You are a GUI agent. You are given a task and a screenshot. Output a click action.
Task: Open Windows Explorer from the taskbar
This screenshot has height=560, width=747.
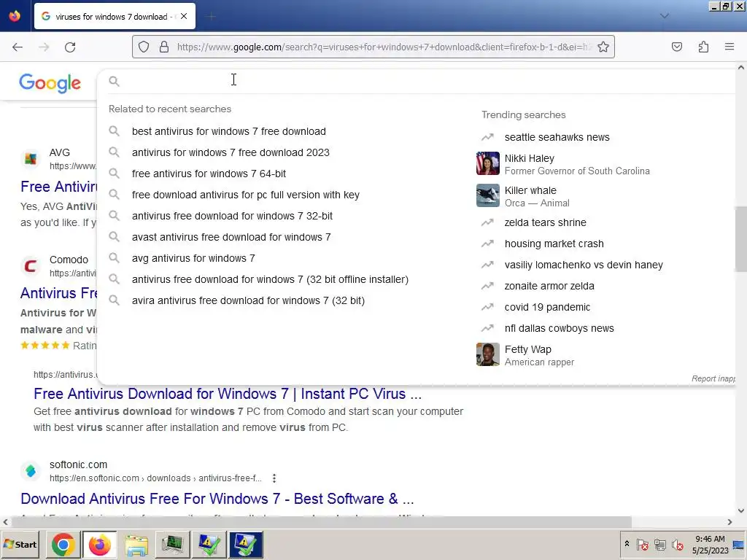[136, 545]
